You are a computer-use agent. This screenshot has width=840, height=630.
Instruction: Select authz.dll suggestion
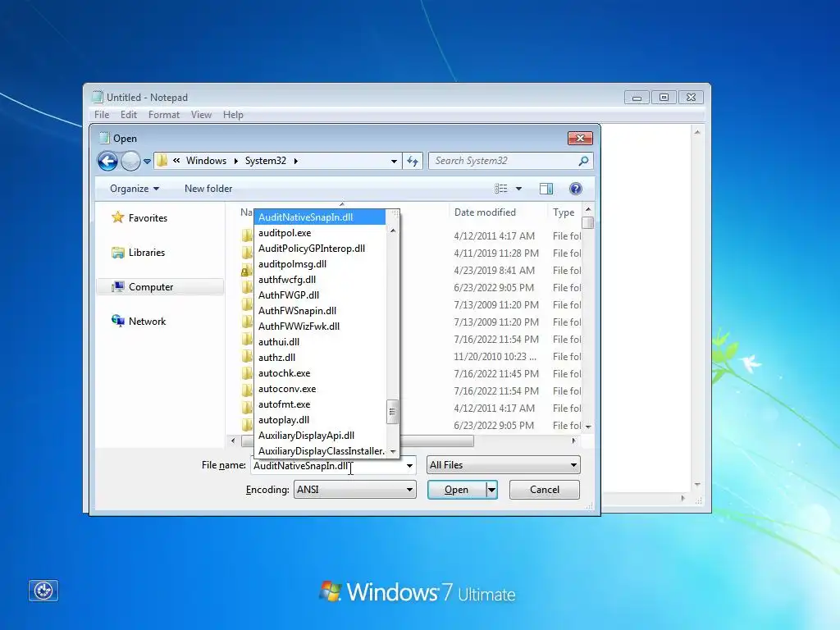pos(320,357)
